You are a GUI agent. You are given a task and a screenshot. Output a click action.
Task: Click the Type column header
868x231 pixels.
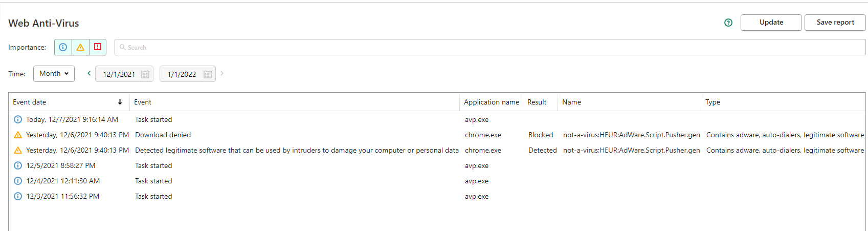(713, 102)
